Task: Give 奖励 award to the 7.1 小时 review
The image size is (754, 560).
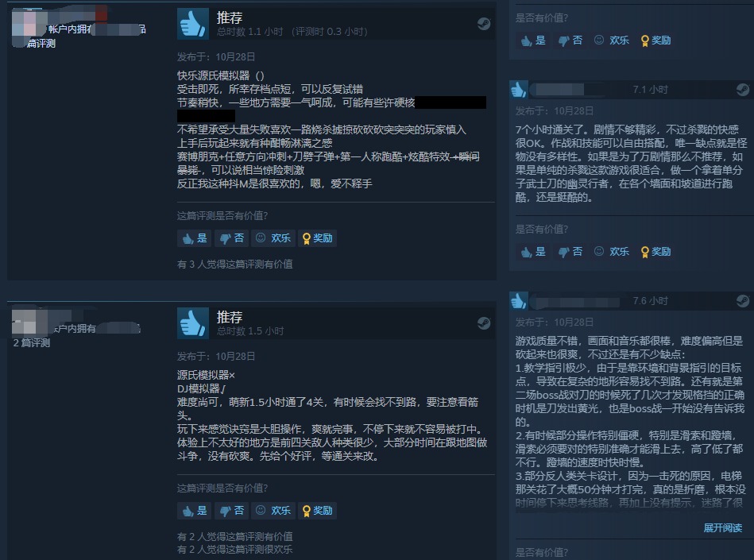Action: coord(656,251)
